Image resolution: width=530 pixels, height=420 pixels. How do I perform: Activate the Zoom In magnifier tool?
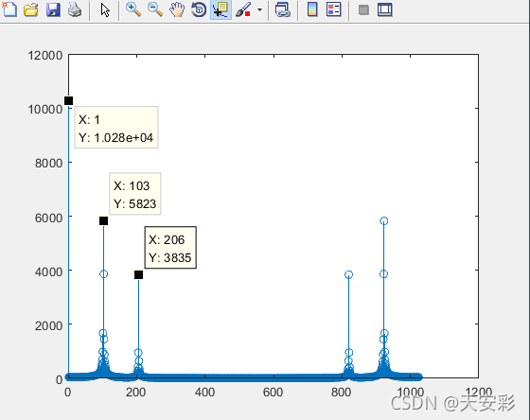click(133, 9)
